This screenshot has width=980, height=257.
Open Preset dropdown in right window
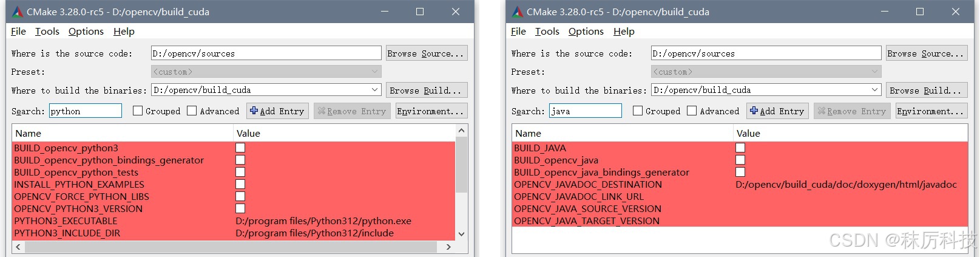click(766, 72)
